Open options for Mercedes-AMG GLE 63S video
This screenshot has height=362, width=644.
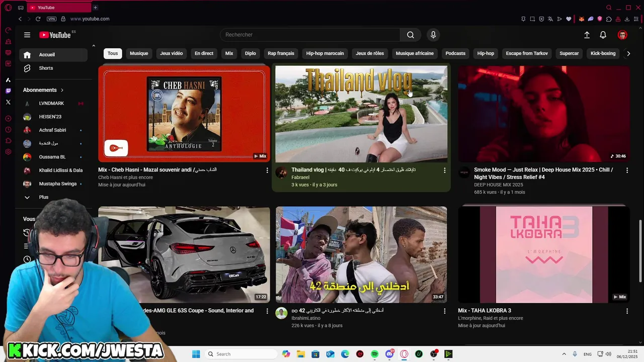tap(267, 311)
